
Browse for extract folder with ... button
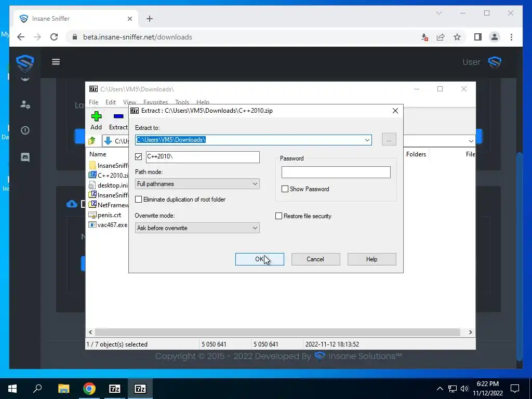[x=389, y=140]
